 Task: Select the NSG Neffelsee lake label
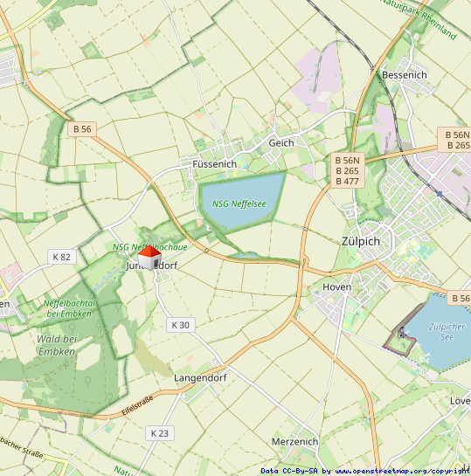(239, 204)
